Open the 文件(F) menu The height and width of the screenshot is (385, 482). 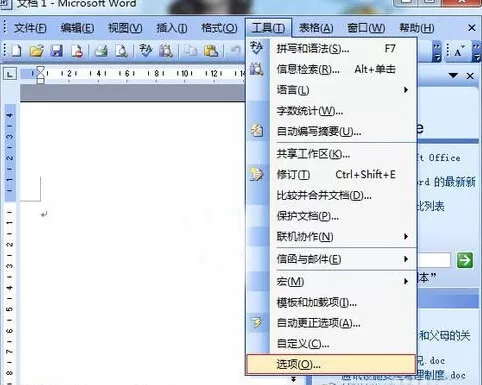30,28
